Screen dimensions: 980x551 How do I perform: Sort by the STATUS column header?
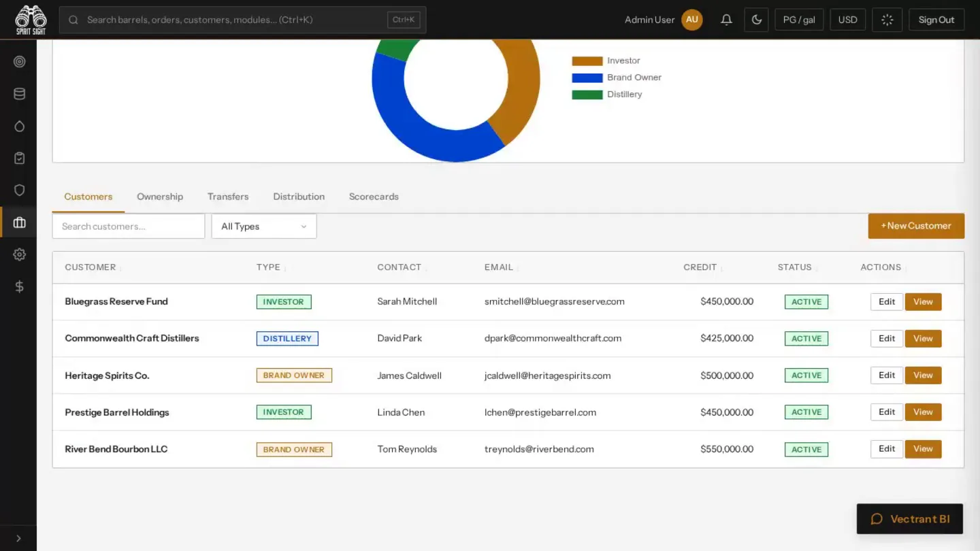[x=795, y=267]
